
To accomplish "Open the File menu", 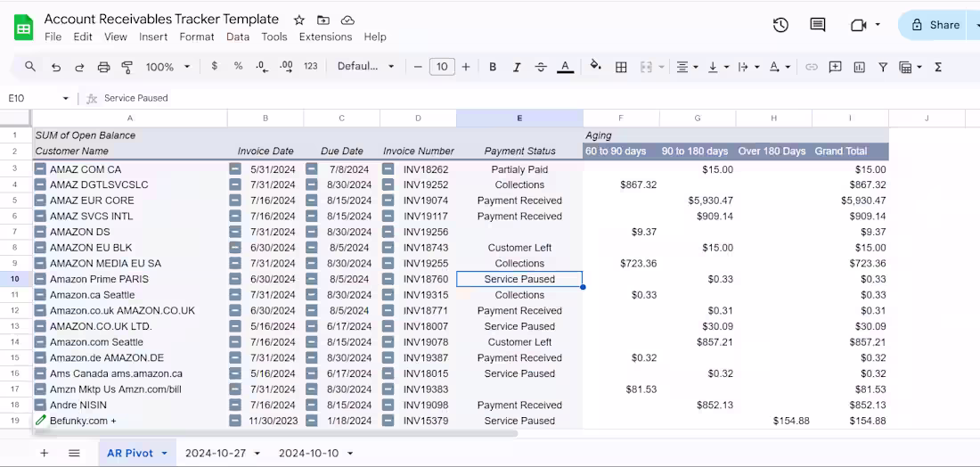I will coord(53,37).
